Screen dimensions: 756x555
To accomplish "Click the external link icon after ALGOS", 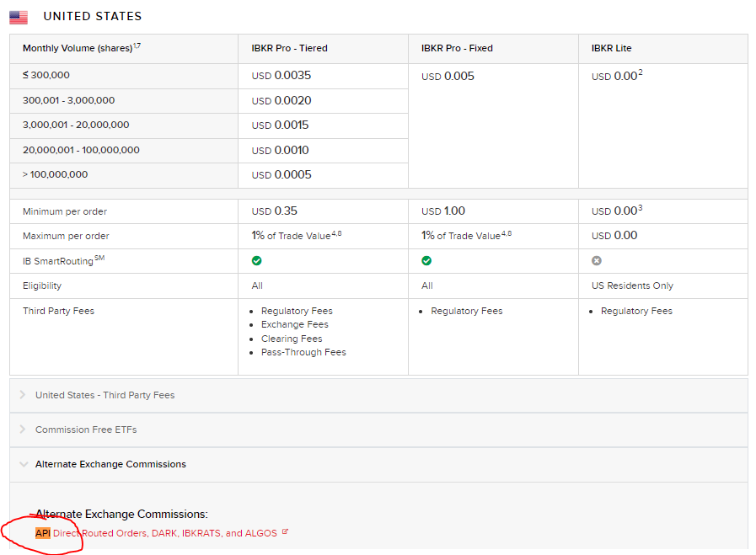I will 285,532.
